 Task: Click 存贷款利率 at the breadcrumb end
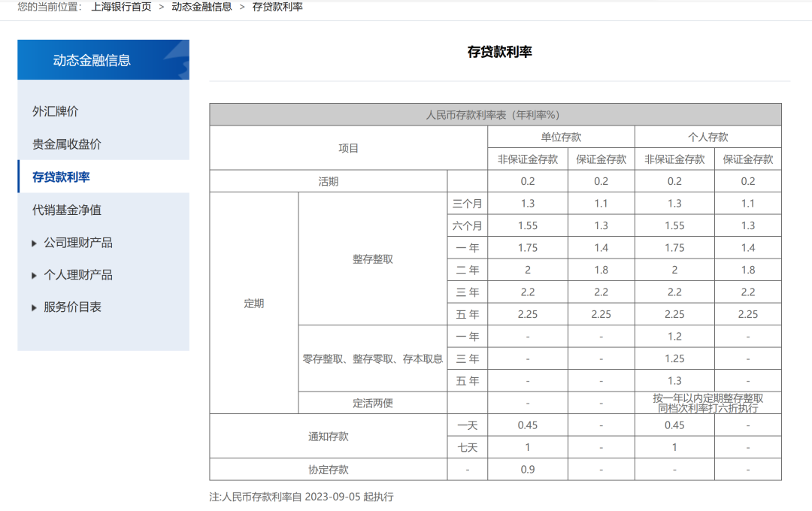(x=277, y=7)
